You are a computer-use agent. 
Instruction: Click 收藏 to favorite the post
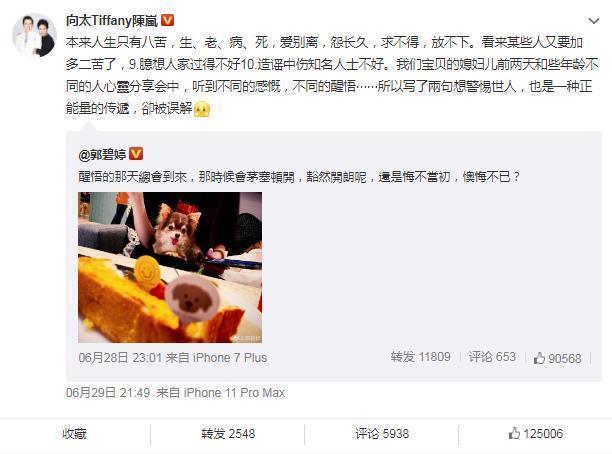pos(75,434)
